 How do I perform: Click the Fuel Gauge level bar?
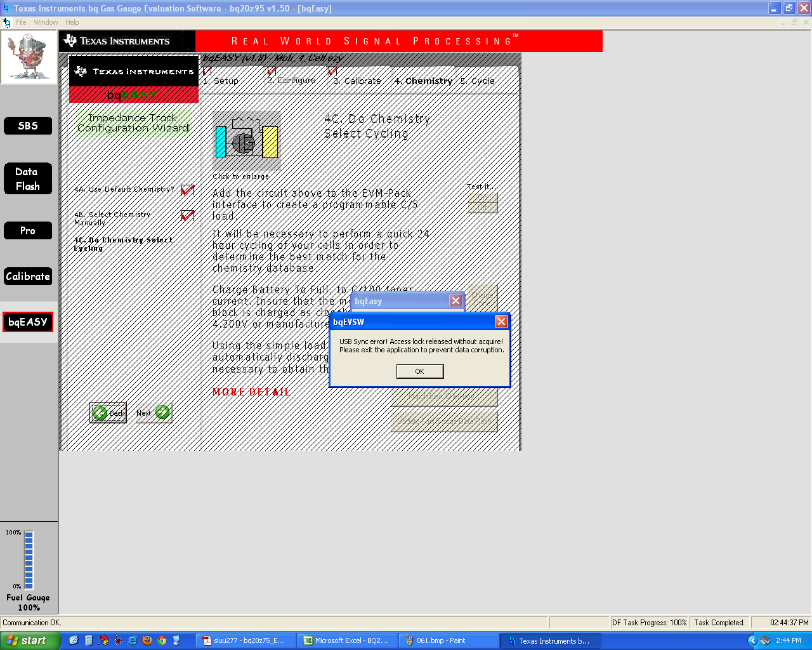point(29,560)
